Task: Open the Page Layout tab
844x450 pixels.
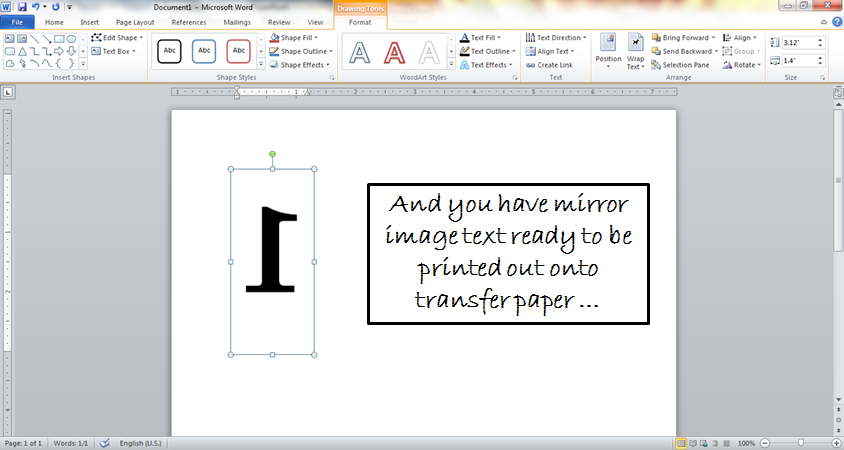Action: [135, 21]
